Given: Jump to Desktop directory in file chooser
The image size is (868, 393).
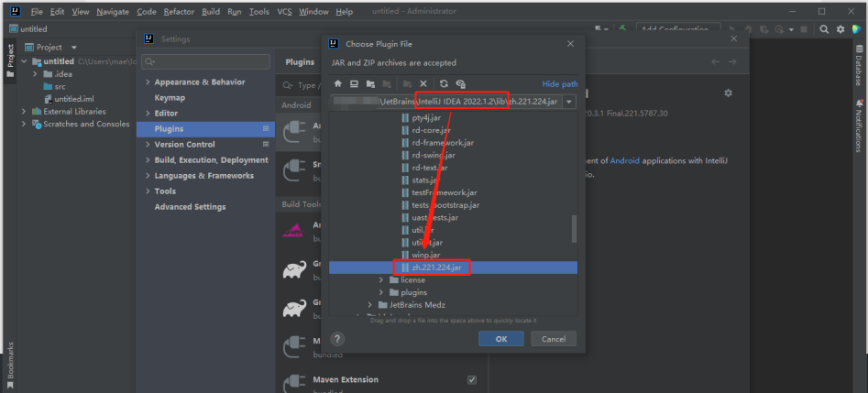Looking at the screenshot, I should 354,83.
